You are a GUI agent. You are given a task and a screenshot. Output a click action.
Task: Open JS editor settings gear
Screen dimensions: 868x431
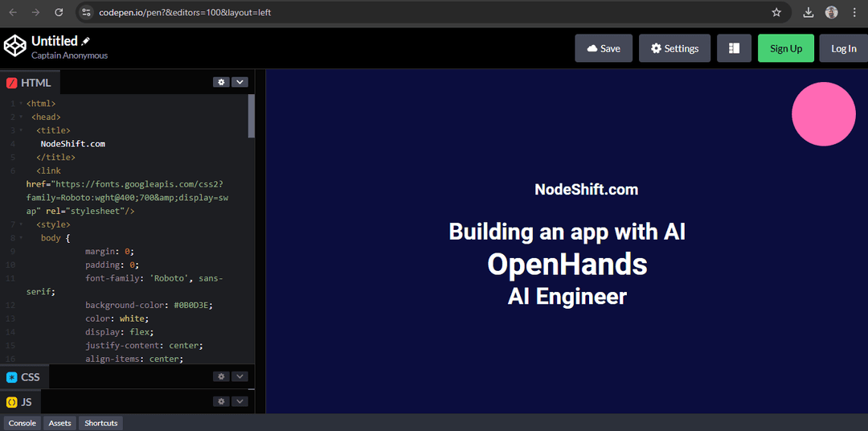222,401
